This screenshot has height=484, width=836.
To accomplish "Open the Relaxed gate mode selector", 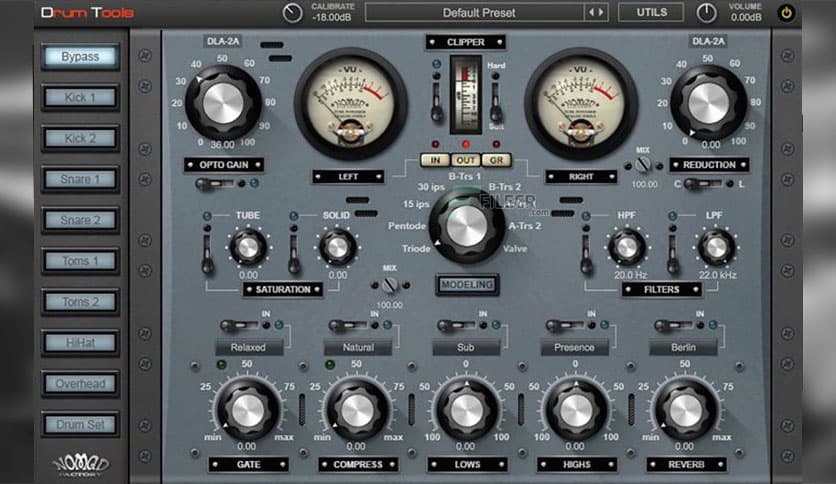I will 248,348.
